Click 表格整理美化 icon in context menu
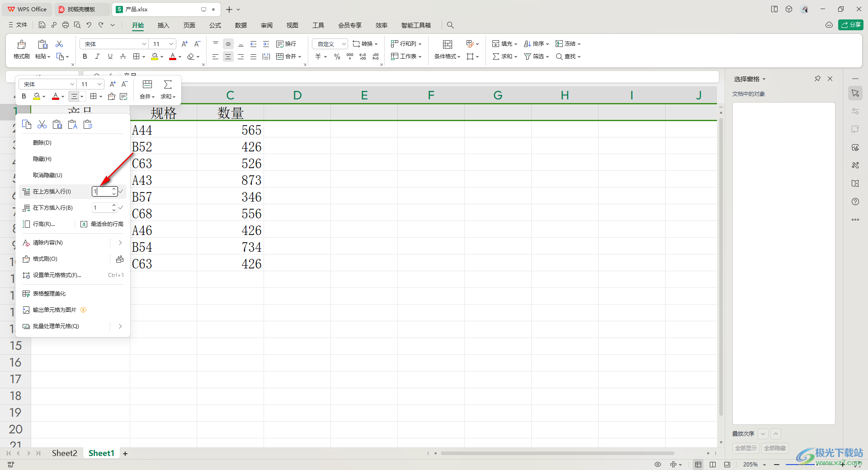The height and width of the screenshot is (470, 868). pos(26,294)
